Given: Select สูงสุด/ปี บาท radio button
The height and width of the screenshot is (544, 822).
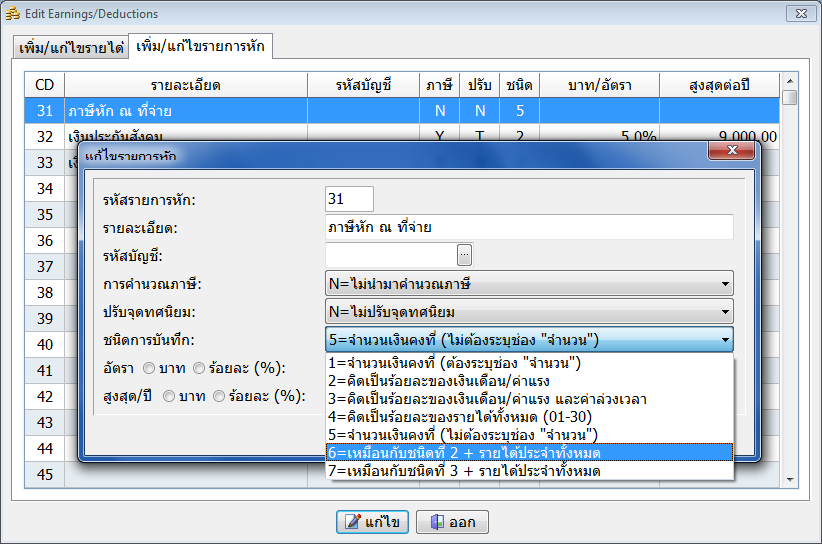Looking at the screenshot, I should 169,396.
